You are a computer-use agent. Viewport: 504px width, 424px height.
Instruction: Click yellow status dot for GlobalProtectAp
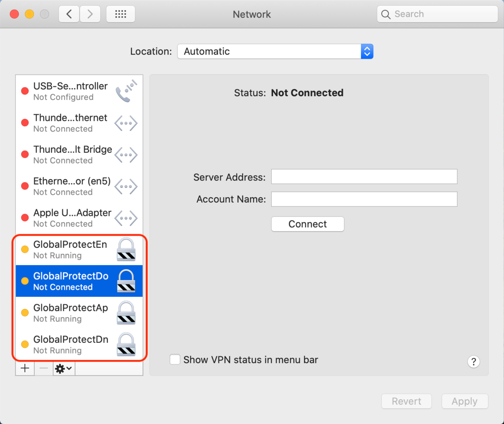click(25, 313)
